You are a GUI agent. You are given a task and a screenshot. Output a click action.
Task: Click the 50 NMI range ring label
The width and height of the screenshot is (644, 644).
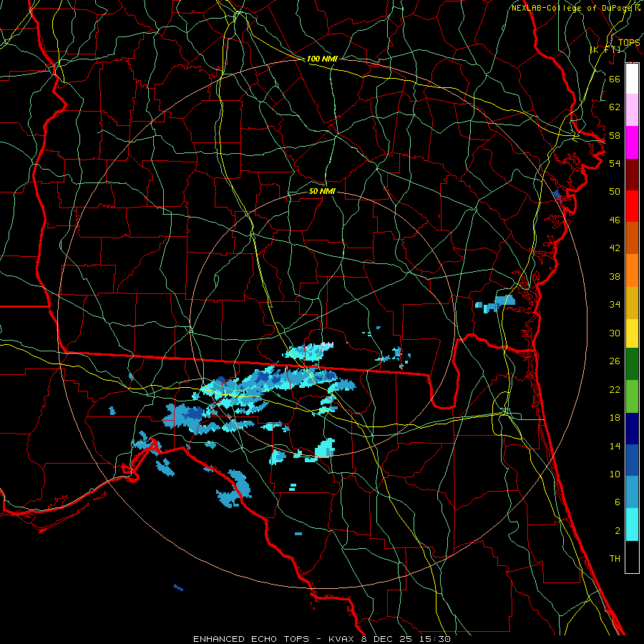[322, 191]
